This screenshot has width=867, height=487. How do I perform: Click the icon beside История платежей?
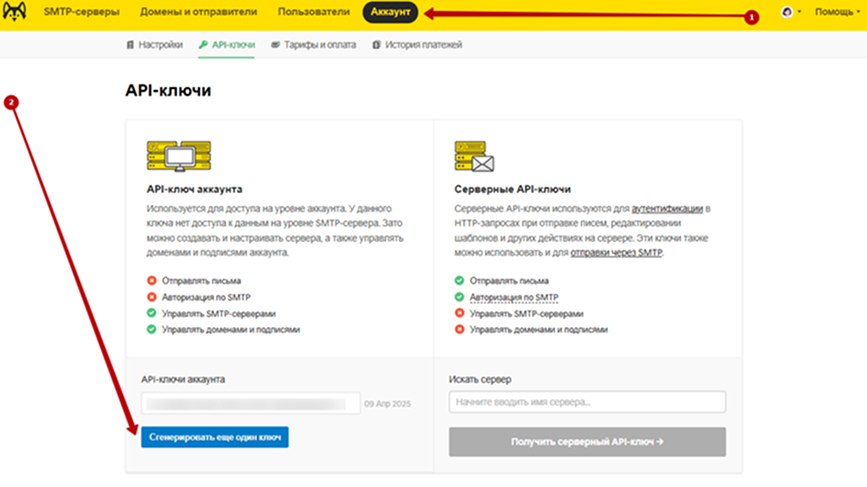pyautogui.click(x=376, y=45)
